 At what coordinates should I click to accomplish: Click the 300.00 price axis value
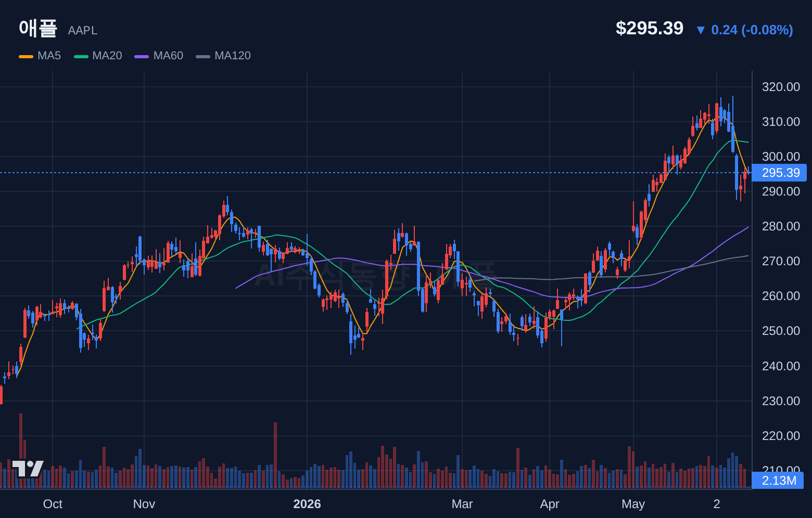point(781,157)
